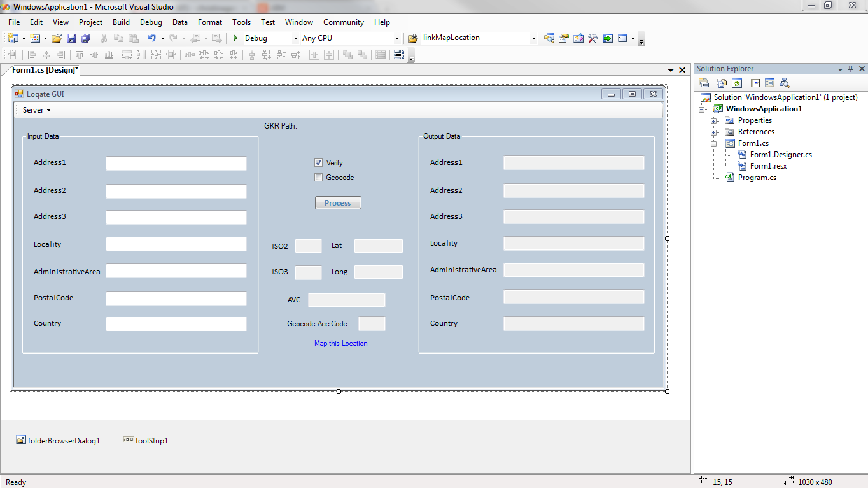Click the Process button on form
Screen dimensions: 868x488
(x=338, y=203)
